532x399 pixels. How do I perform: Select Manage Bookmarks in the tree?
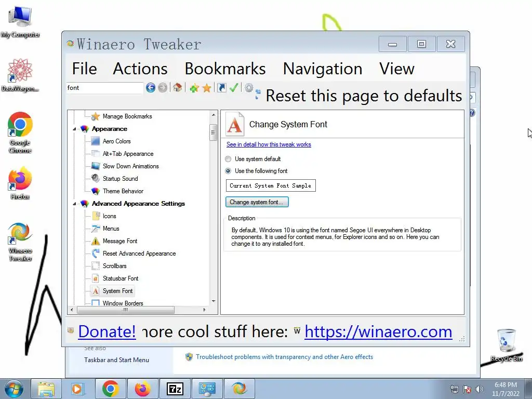(127, 116)
